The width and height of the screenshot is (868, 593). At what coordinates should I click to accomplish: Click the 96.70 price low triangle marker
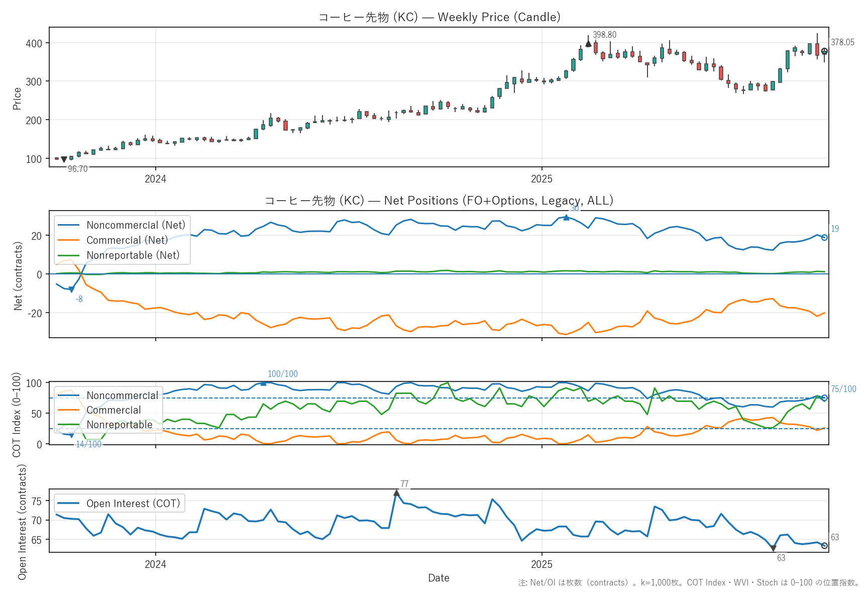click(64, 159)
